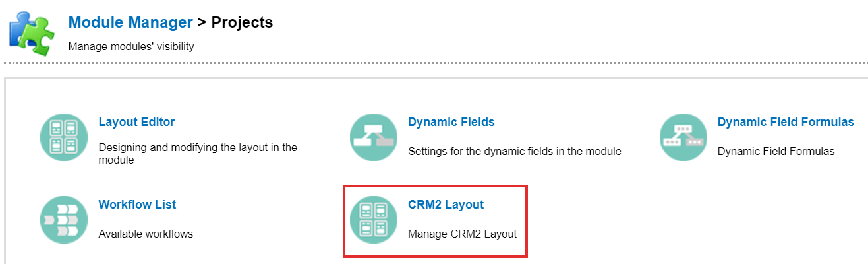This screenshot has width=868, height=264.
Task: Open the Workflow List icon
Action: point(65,220)
